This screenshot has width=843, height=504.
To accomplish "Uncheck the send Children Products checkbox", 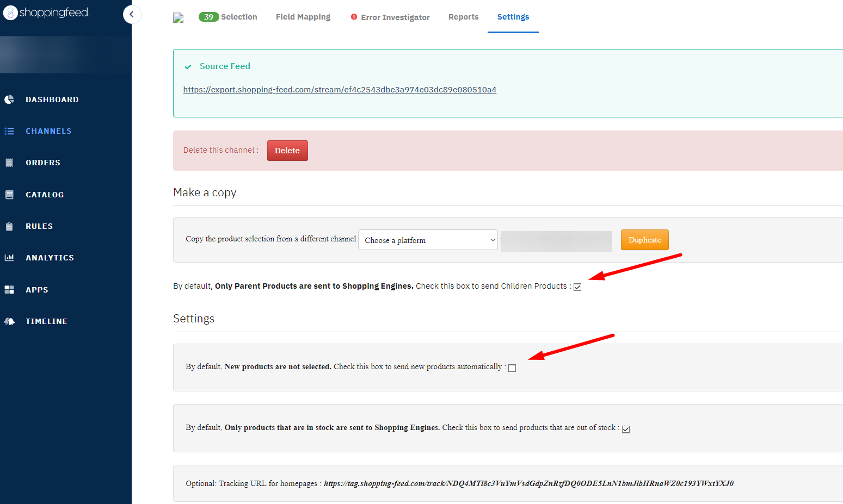I will pyautogui.click(x=577, y=287).
